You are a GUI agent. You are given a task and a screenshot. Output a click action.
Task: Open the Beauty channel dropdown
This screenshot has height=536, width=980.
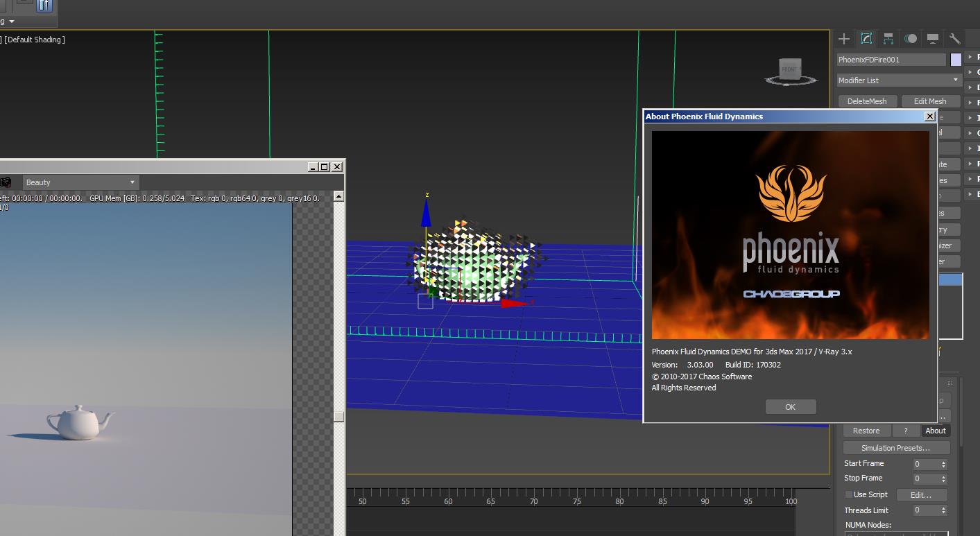pos(80,182)
